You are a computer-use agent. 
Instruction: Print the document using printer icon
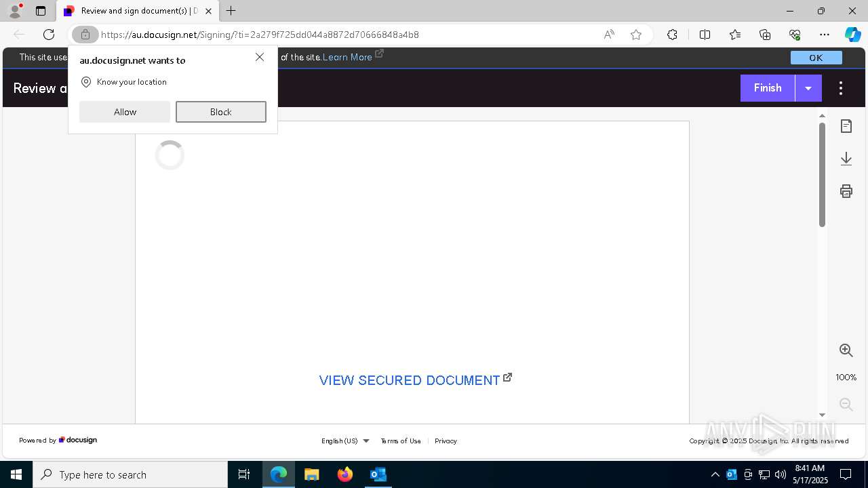pyautogui.click(x=846, y=191)
